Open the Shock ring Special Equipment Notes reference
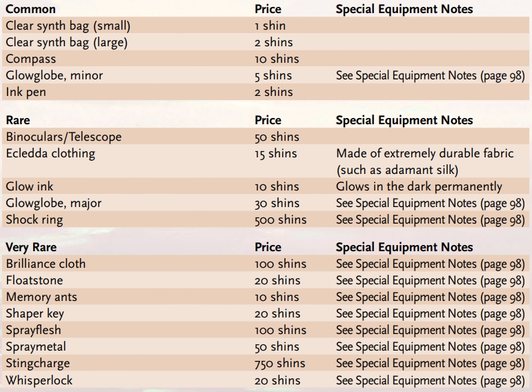532x392 pixels. (x=430, y=220)
